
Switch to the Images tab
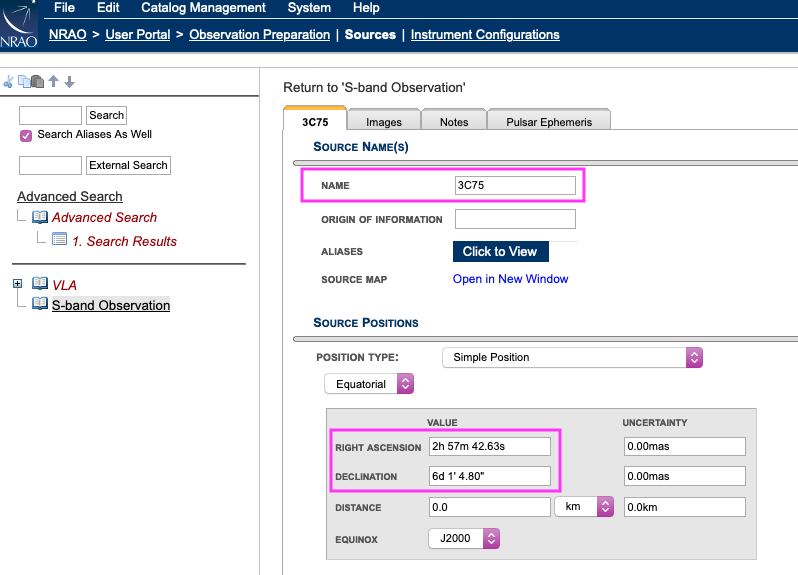(384, 122)
